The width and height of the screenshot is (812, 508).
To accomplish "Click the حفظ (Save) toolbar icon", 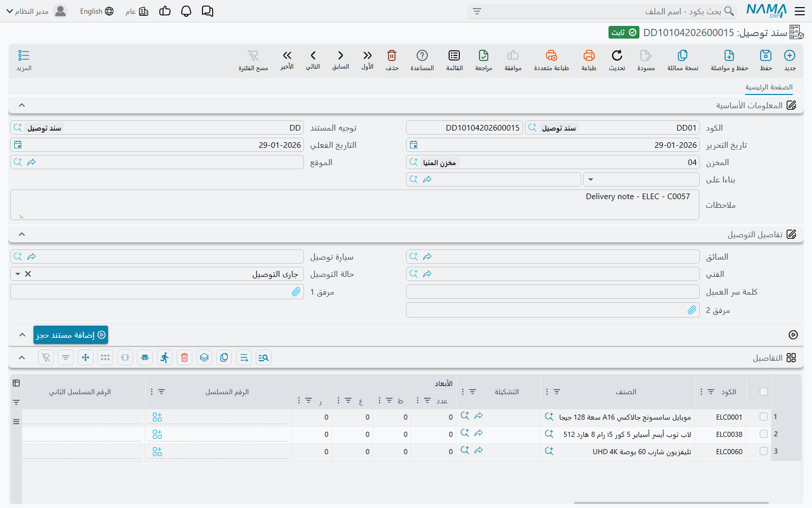I will click(x=766, y=55).
